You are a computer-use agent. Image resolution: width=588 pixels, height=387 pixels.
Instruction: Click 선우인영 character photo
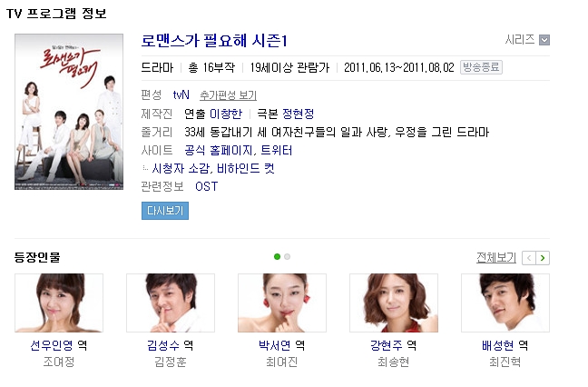coord(59,303)
